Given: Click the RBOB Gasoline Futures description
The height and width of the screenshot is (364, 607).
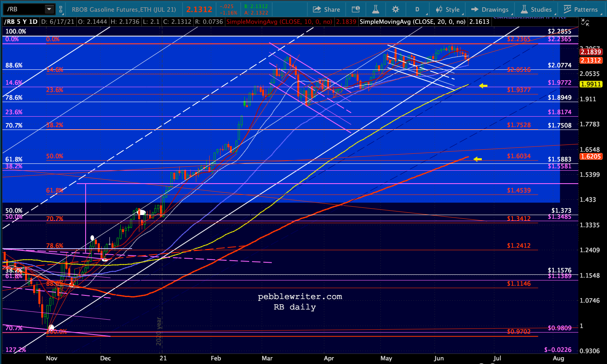Looking at the screenshot, I should pos(124,9).
